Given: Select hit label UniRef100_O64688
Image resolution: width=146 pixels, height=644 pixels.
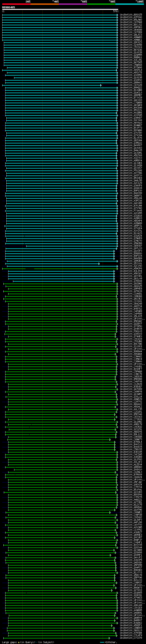Looking at the screenshot, I should (x=131, y=30).
